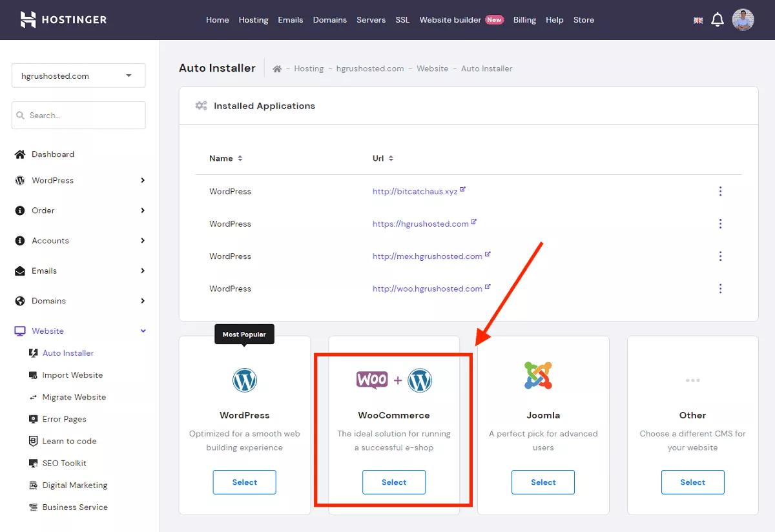775x532 pixels.
Task: Select WooCommerce for installation
Action: [394, 482]
